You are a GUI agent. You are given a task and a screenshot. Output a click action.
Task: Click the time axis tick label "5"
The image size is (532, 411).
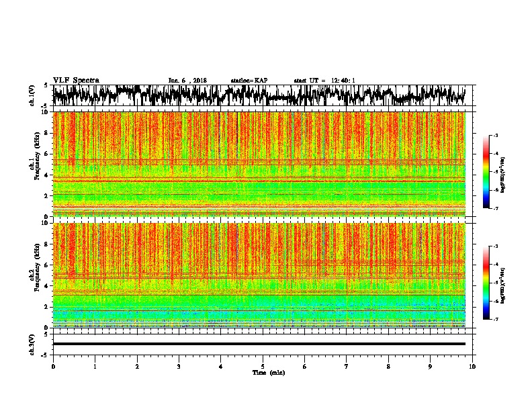tap(263, 367)
